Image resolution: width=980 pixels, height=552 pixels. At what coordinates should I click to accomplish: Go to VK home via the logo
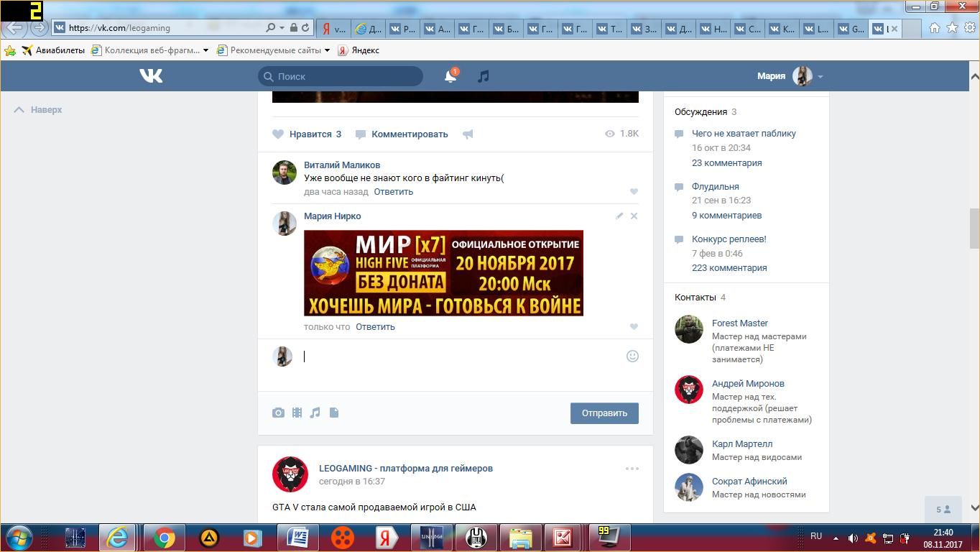coord(151,75)
